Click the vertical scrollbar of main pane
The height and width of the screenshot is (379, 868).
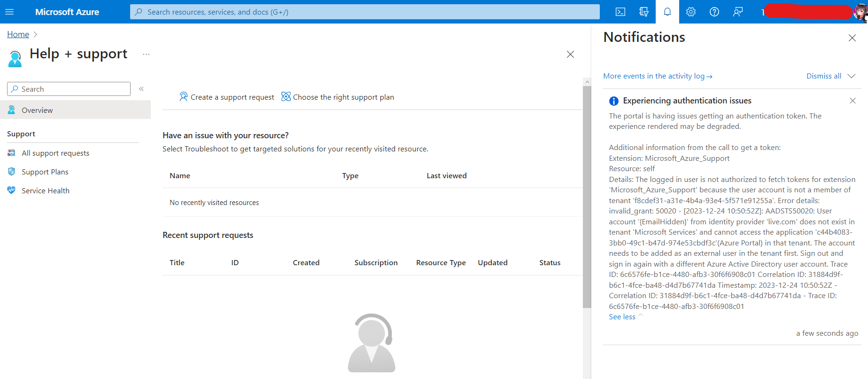[587, 197]
